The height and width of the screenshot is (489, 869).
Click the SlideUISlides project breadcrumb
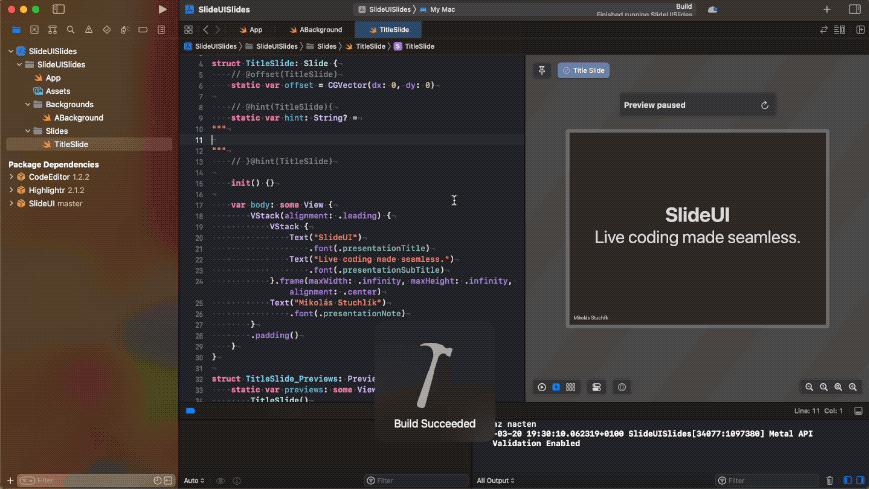(210, 47)
